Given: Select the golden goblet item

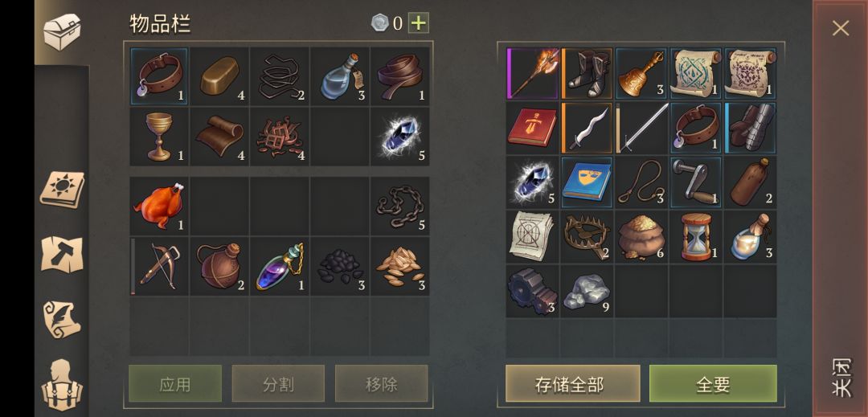Looking at the screenshot, I should (159, 136).
